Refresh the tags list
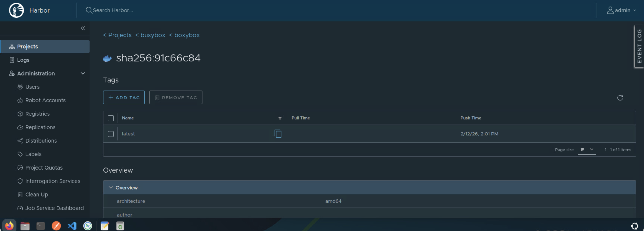This screenshot has height=231, width=644. 620,98
